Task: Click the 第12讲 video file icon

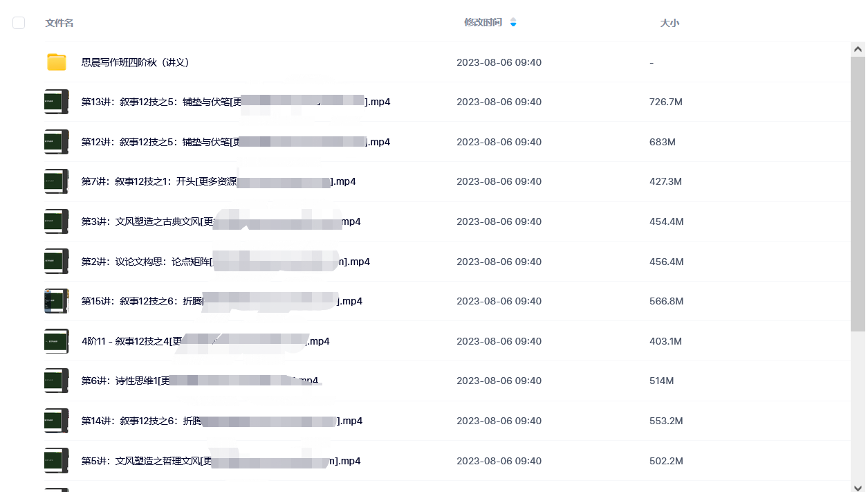Action: point(57,142)
